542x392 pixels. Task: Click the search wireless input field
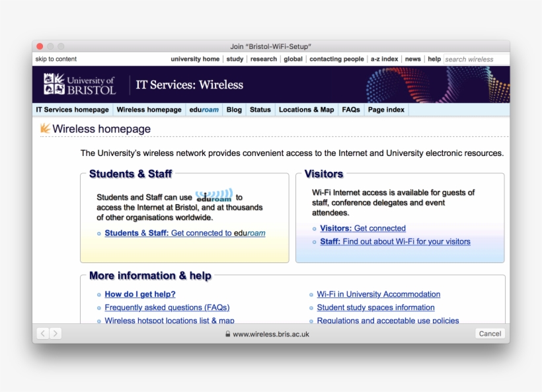[x=475, y=59]
